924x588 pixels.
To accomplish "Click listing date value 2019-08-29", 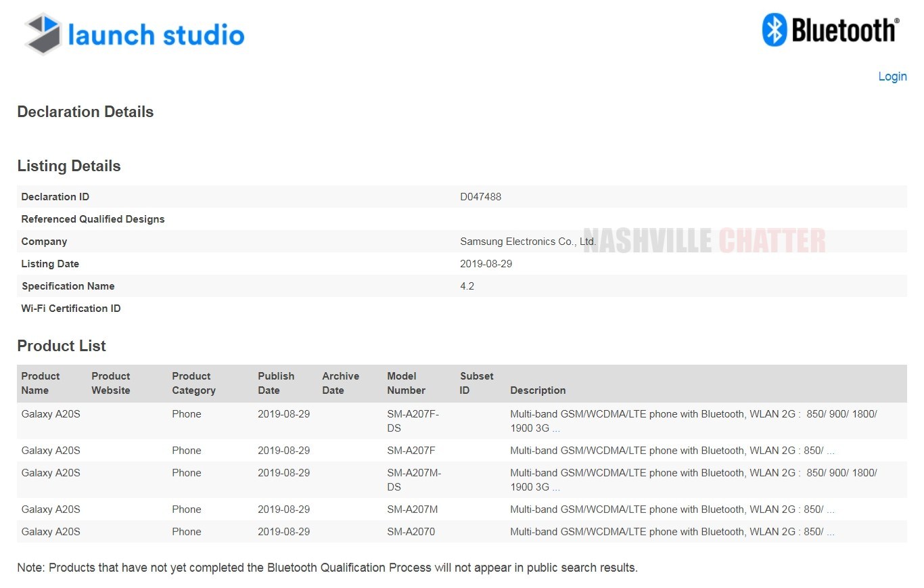I will coord(486,264).
